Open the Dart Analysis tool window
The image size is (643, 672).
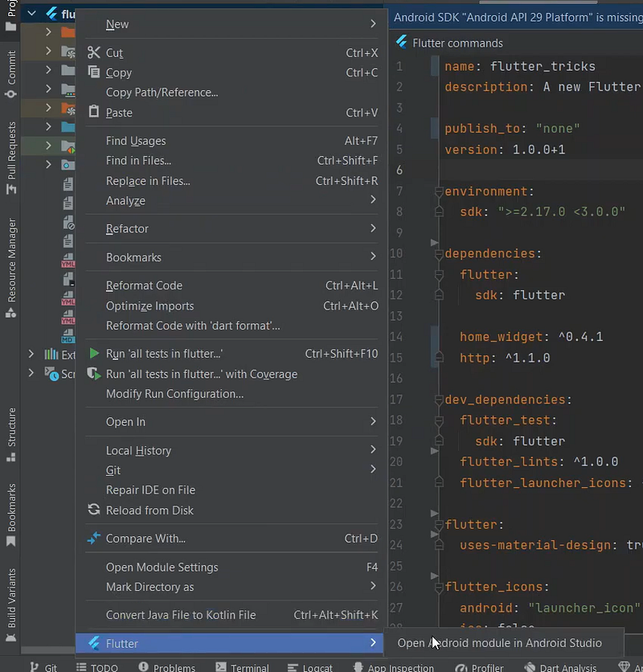[561, 667]
